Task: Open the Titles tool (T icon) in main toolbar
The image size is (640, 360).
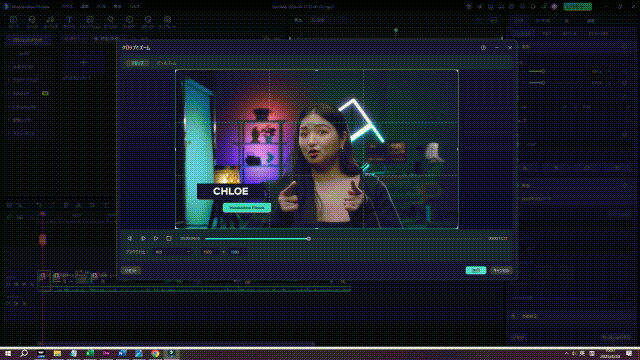Action: (x=69, y=22)
